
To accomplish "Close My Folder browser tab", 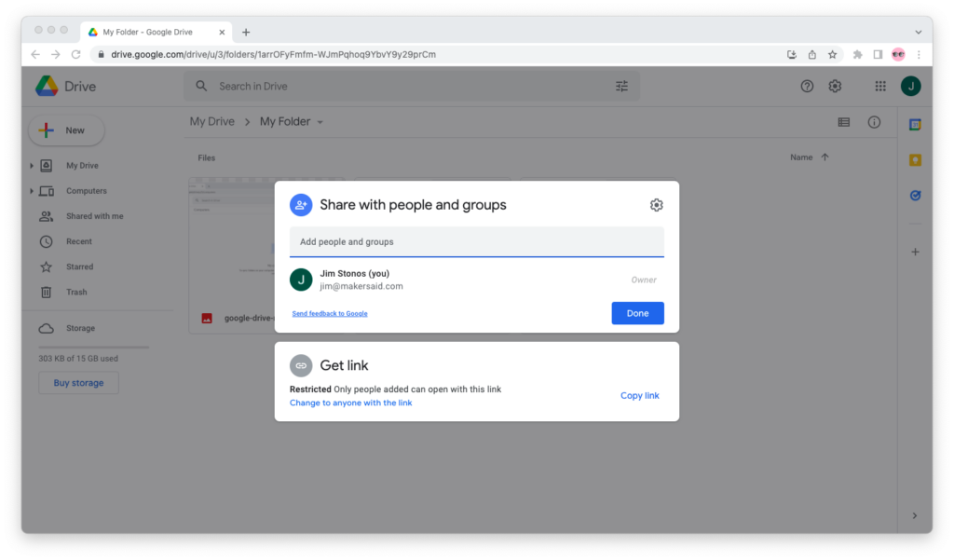I will click(222, 33).
